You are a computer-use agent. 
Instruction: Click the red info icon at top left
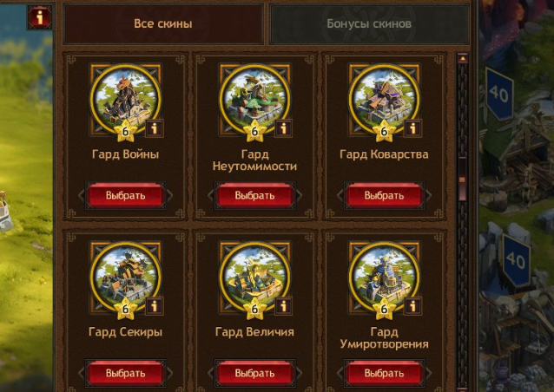click(x=40, y=16)
